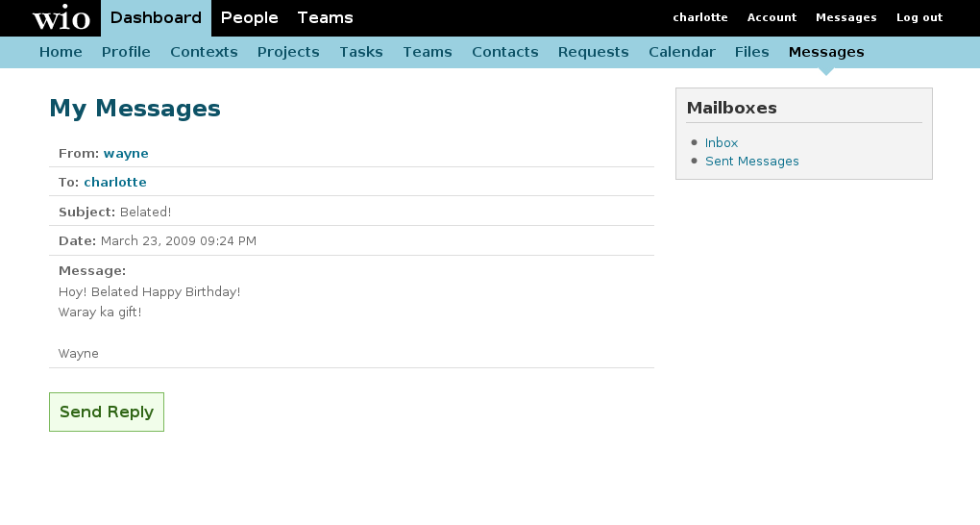Open Calendar page
The height and width of the screenshot is (525, 980).
(x=682, y=52)
